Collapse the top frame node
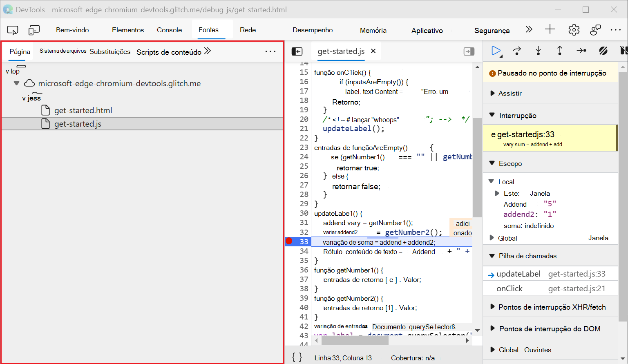The image size is (628, 364). pyautogui.click(x=7, y=71)
